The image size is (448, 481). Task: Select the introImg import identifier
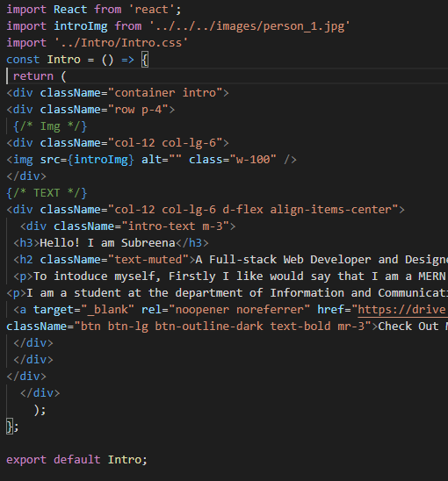(x=81, y=26)
